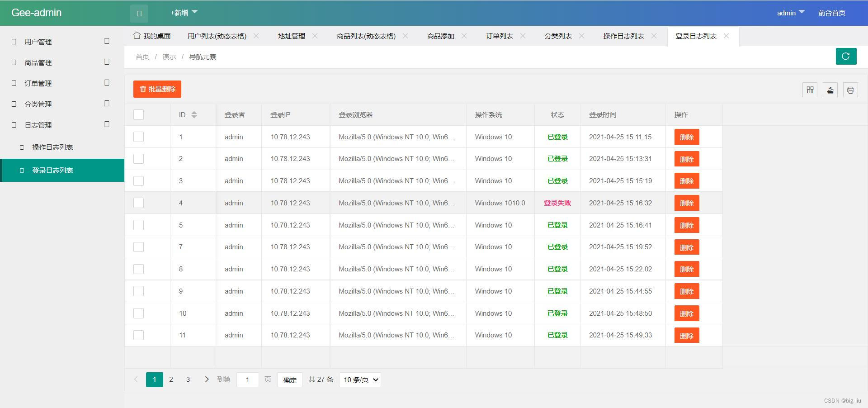Click the Gee-admin logo
Viewport: 868px width, 408px height.
(37, 13)
